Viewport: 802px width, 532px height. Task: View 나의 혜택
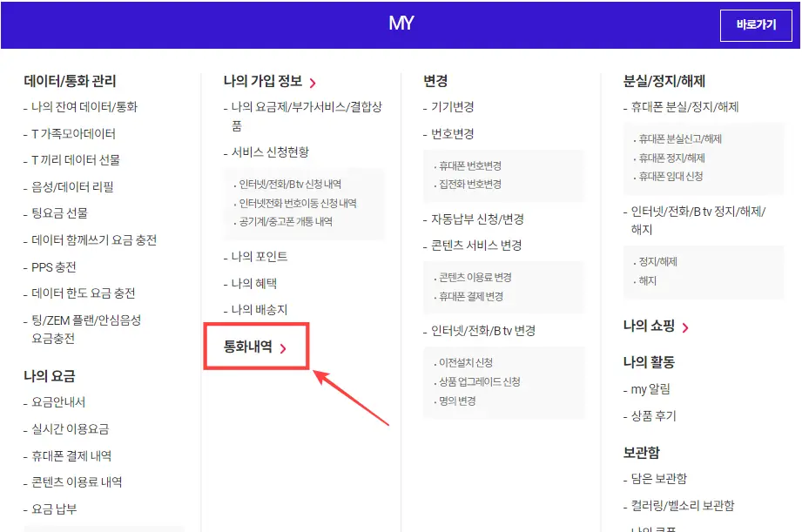pos(255,283)
